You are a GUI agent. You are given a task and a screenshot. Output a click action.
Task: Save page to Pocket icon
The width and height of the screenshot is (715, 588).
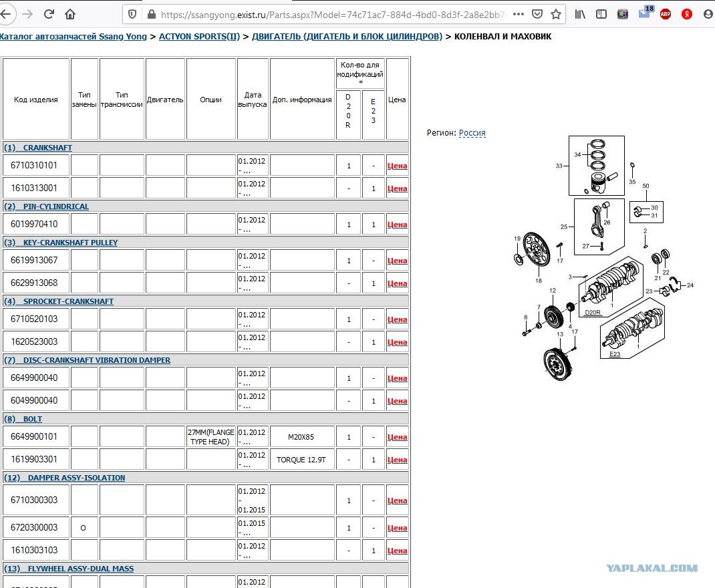point(537,14)
